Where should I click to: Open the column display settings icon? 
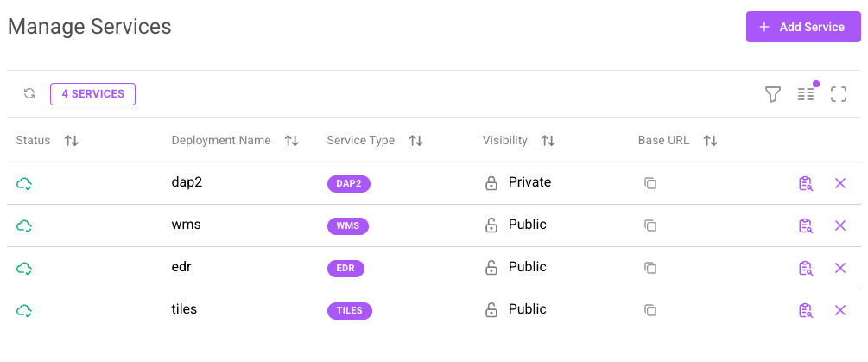tap(806, 94)
